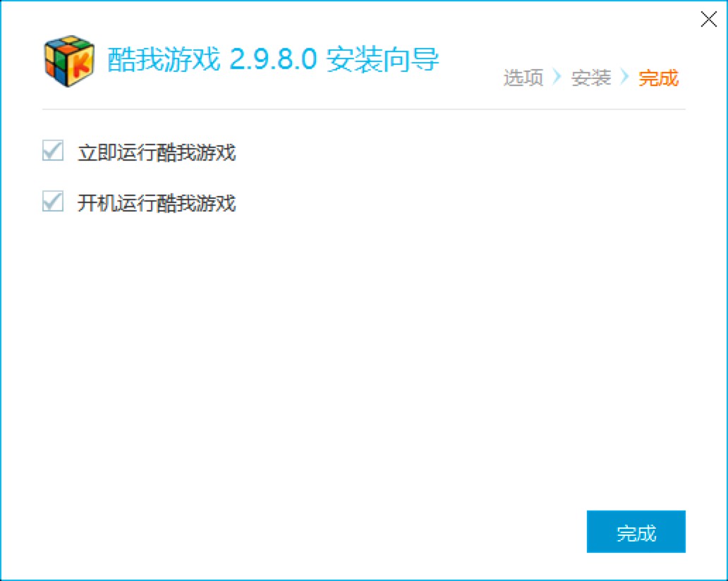
Task: Close the installer window with X
Action: click(708, 20)
